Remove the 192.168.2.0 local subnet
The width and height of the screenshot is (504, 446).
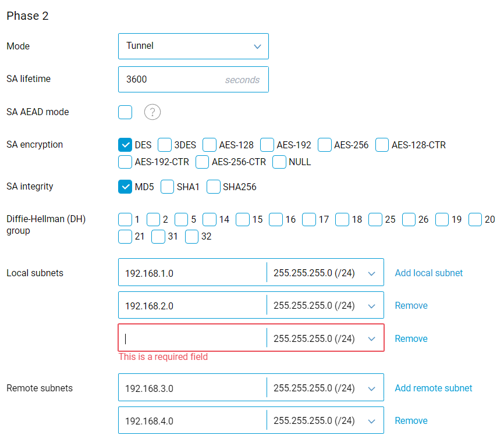(411, 305)
